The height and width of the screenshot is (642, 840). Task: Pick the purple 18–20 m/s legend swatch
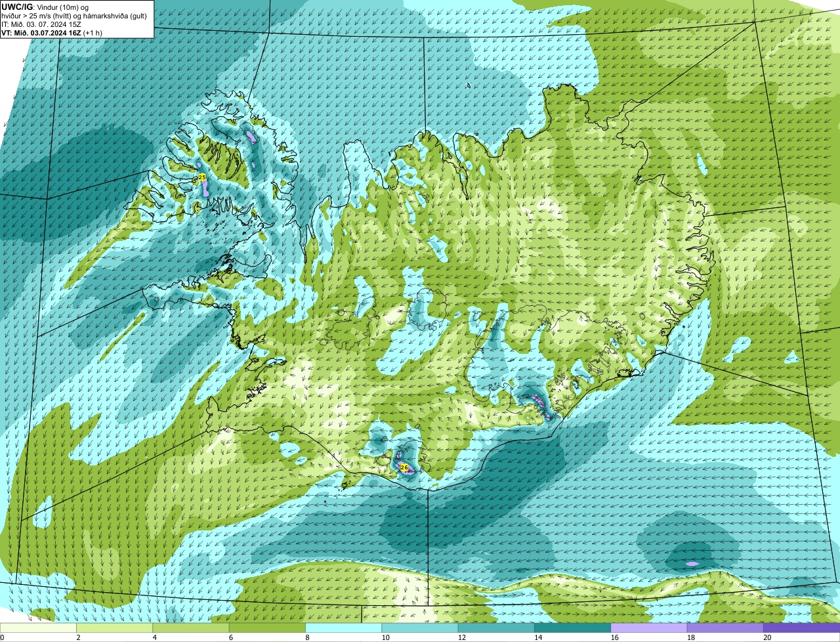(x=725, y=628)
